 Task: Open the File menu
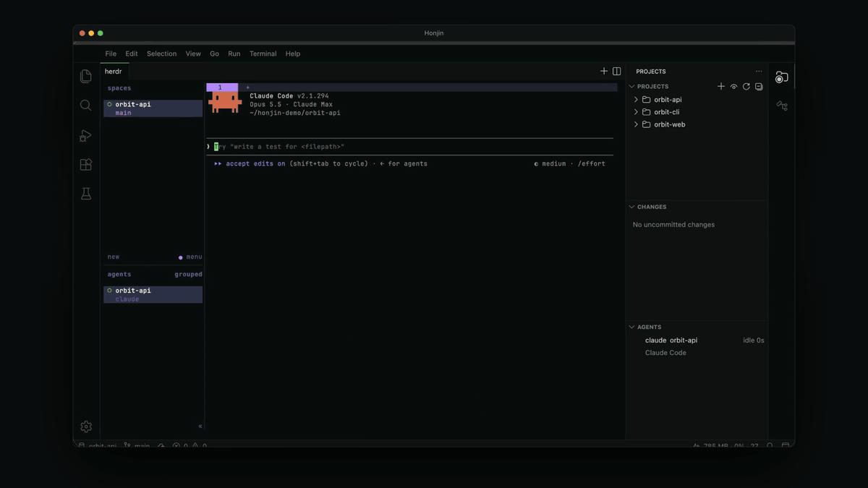[111, 53]
